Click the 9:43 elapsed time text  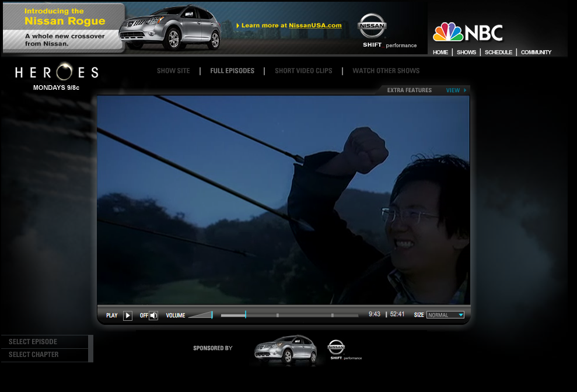[374, 314]
